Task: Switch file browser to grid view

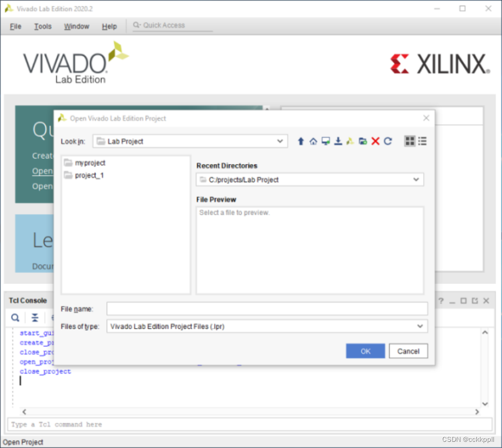Action: 410,141
